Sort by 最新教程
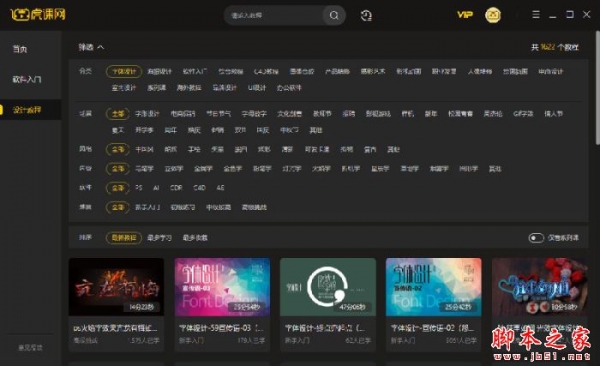The image size is (600, 366). click(x=124, y=238)
